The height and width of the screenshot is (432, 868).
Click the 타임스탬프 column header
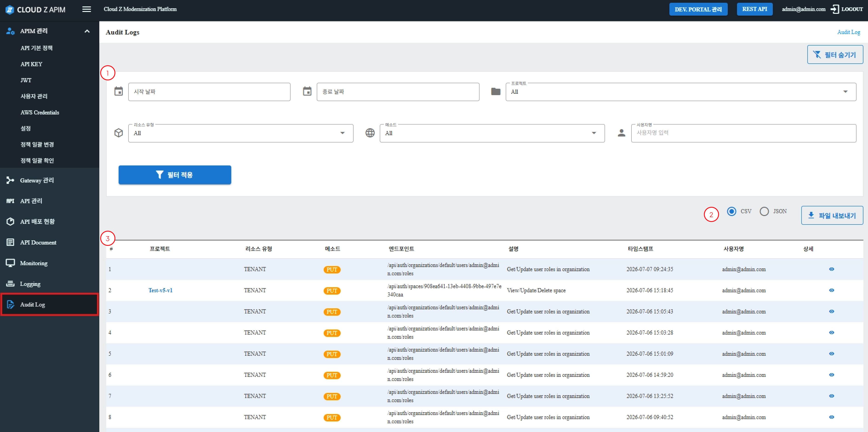[x=640, y=249]
